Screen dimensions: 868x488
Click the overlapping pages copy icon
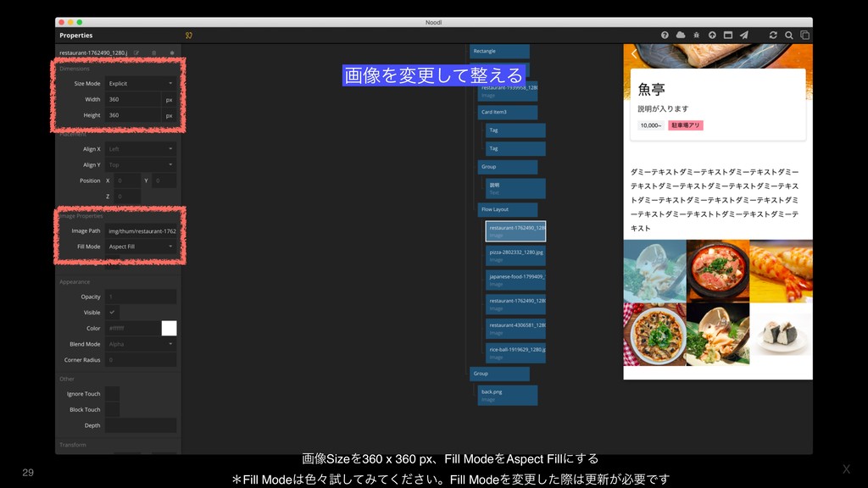[x=805, y=35]
